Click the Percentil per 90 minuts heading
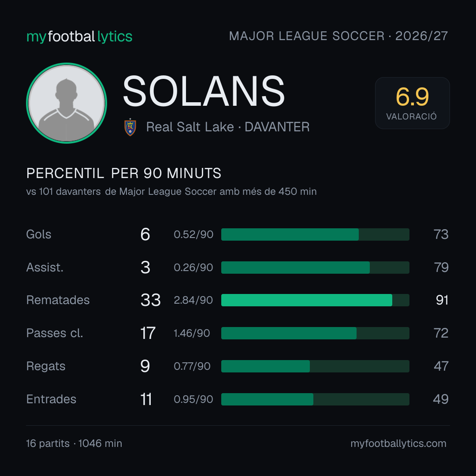This screenshot has width=476, height=476. (123, 173)
